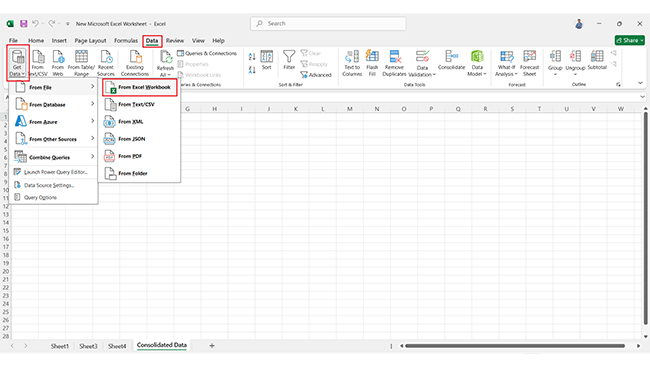This screenshot has height=367, width=650.
Task: Select From Folder option
Action: click(x=139, y=173)
